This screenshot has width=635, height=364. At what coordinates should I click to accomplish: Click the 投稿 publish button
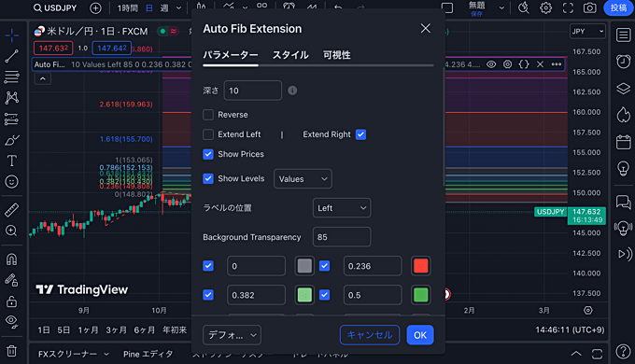click(x=618, y=7)
